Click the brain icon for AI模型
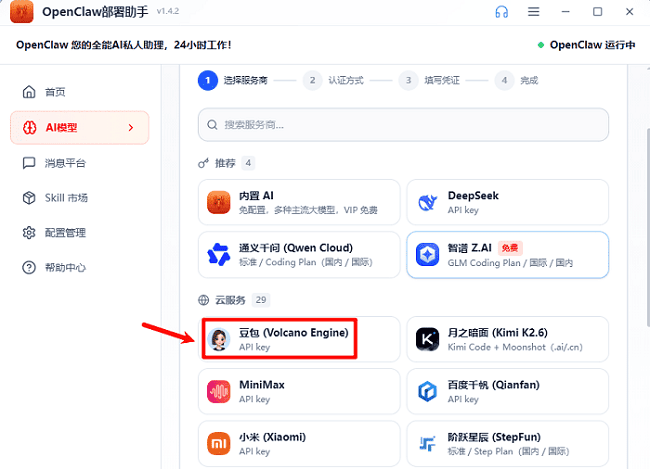Image resolution: width=650 pixels, height=469 pixels. pos(29,128)
